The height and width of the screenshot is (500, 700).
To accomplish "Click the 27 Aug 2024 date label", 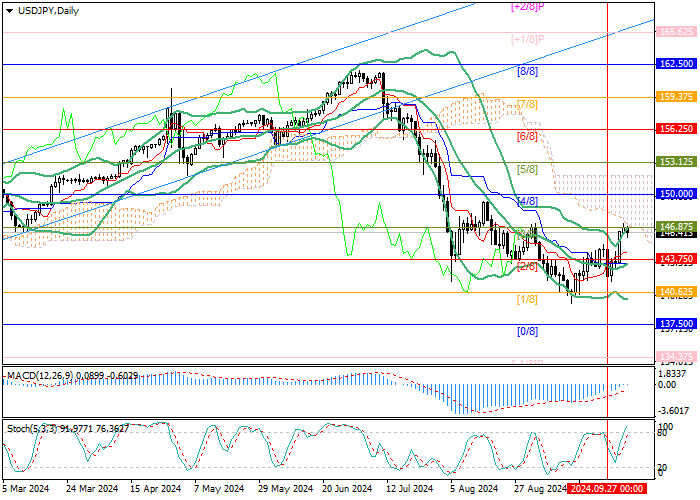I will (540, 488).
